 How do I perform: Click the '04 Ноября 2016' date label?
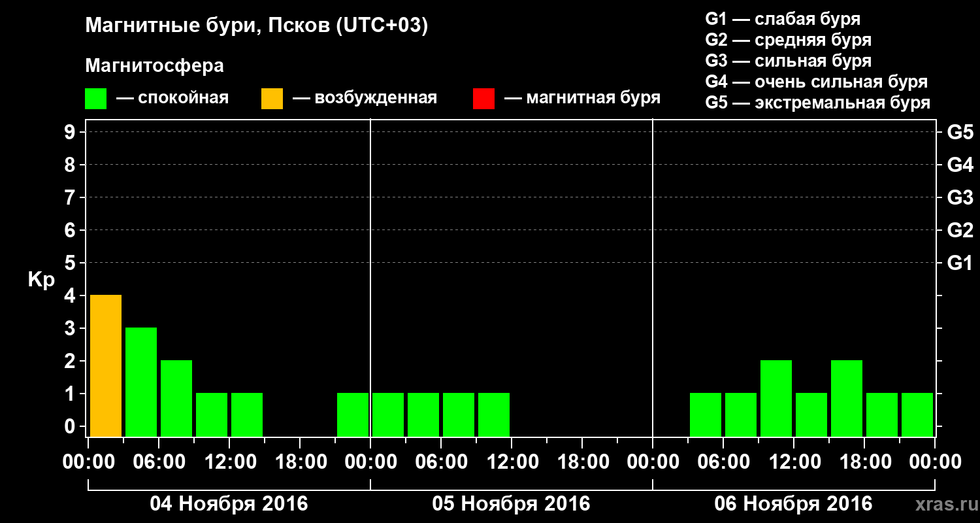coord(229,503)
